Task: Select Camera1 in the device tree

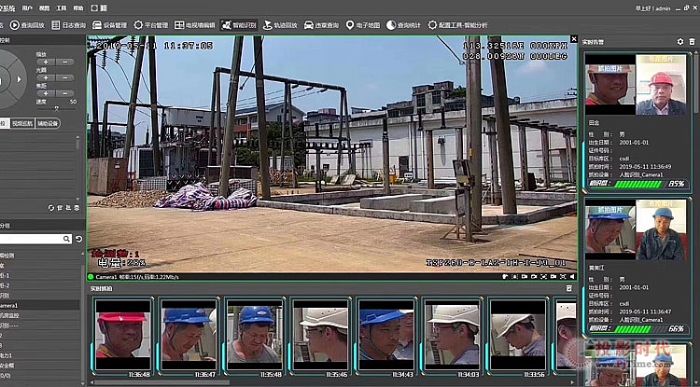Action: [x=9, y=305]
